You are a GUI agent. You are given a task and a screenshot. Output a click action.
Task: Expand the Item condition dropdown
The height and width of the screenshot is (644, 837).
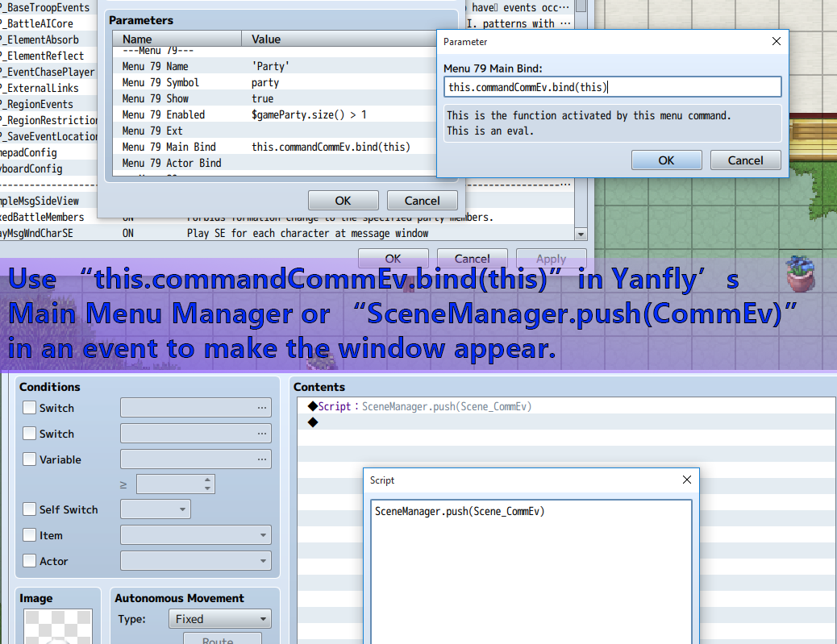(196, 535)
